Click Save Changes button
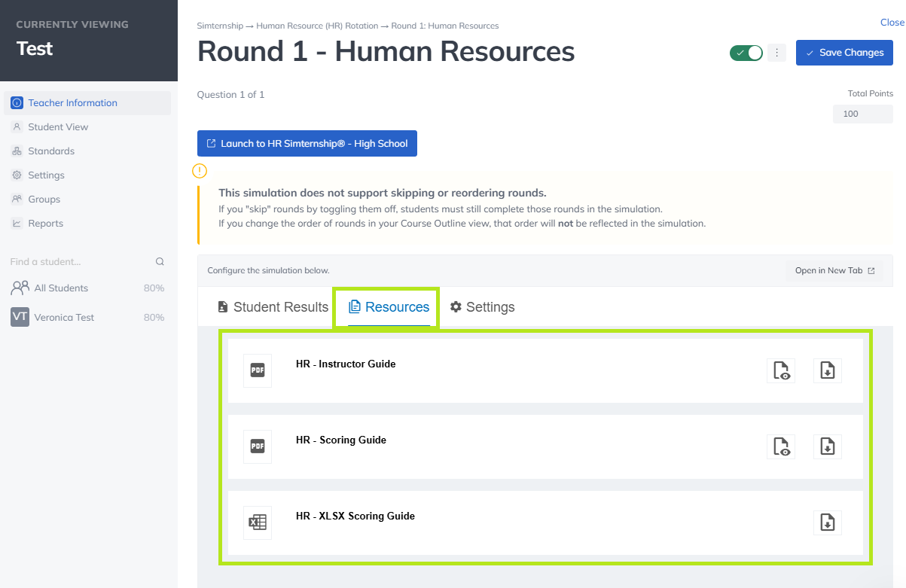Screen dimensions: 906x588 click(844, 53)
